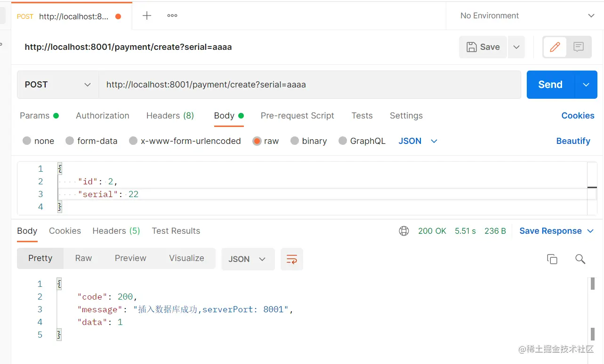Open the response Cookies tab
Viewport: 604px width, 364px height.
65,231
